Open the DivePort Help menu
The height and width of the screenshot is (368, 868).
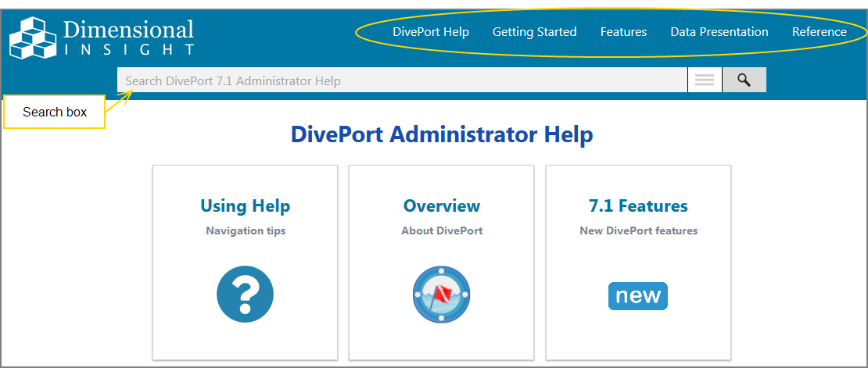[x=431, y=32]
